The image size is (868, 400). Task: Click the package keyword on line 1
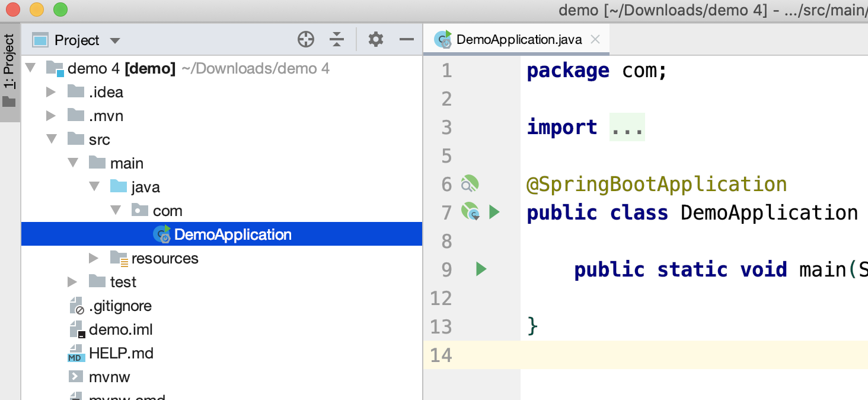point(568,71)
